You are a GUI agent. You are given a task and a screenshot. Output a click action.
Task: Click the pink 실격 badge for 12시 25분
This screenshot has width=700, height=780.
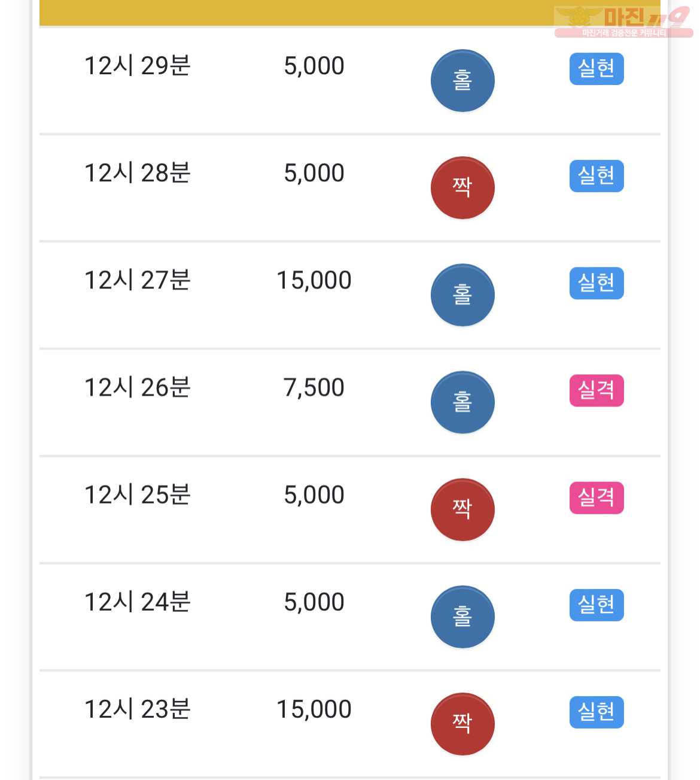coord(596,497)
